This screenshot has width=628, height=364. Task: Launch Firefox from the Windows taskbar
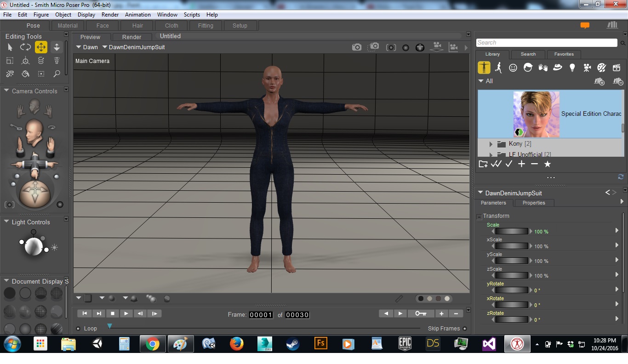tap(237, 344)
